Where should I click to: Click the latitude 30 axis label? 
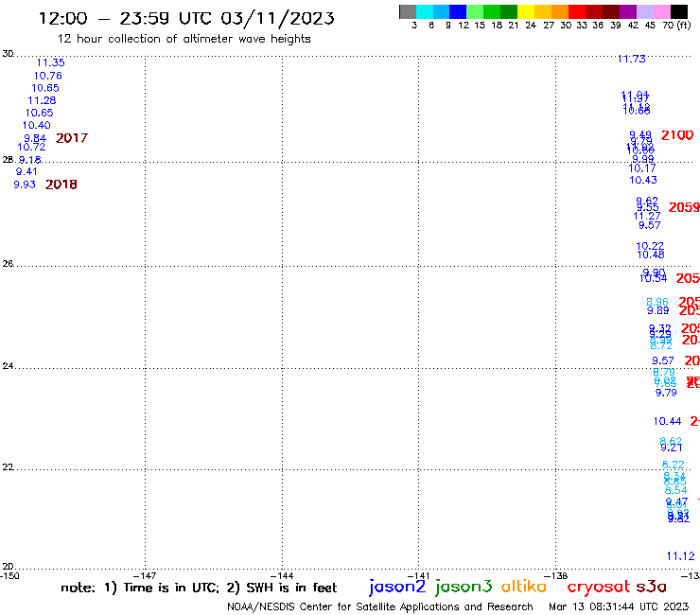[8, 54]
